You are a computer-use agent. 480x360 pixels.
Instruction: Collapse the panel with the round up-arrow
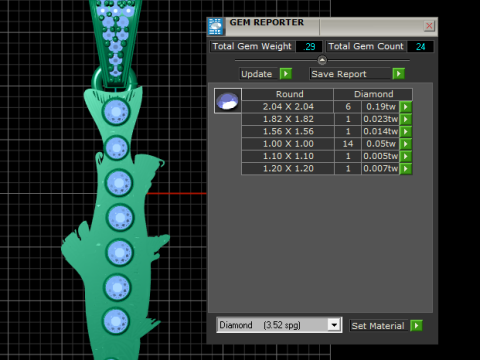pos(322,60)
